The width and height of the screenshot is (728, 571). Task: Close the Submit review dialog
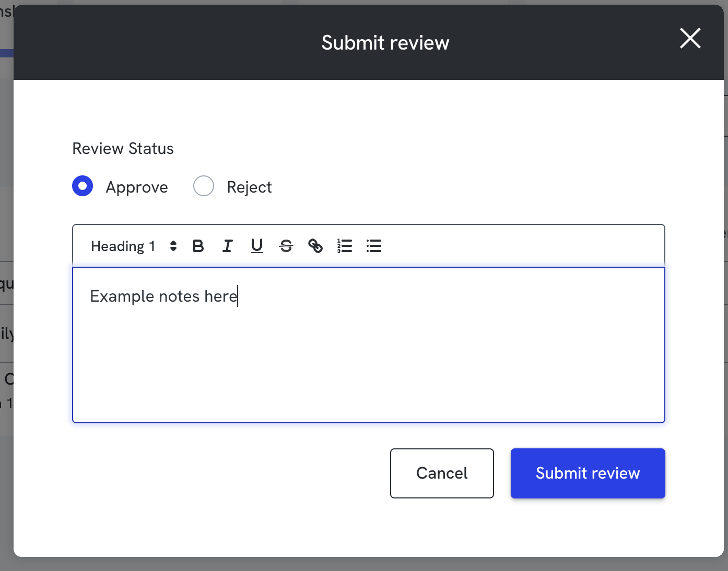tap(690, 39)
